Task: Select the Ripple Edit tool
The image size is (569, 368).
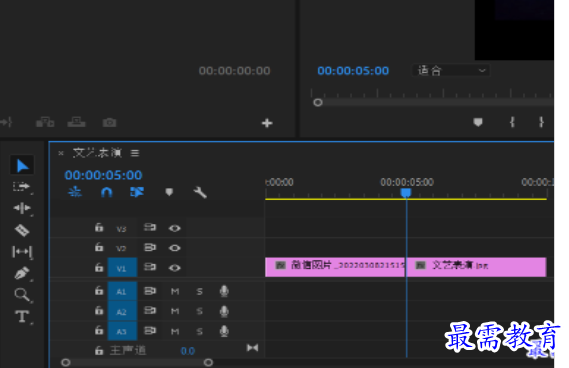Action: coord(22,208)
